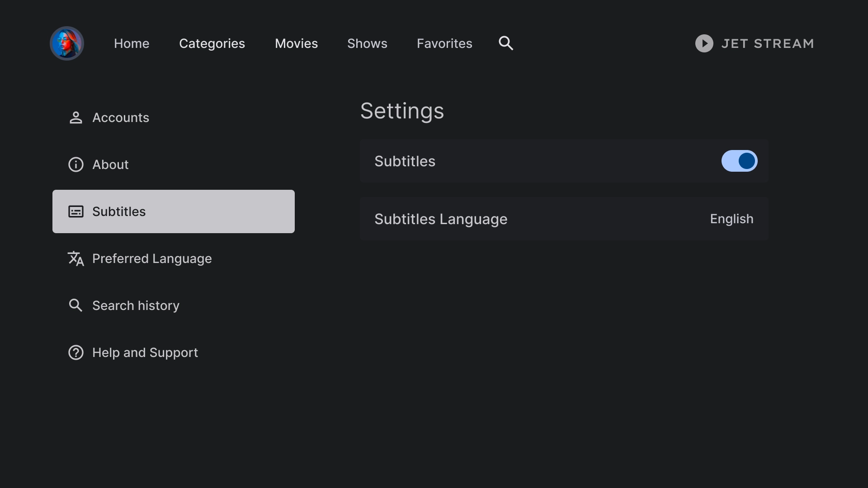This screenshot has width=868, height=488.
Task: Select the Categories navigation tab
Action: pos(212,43)
